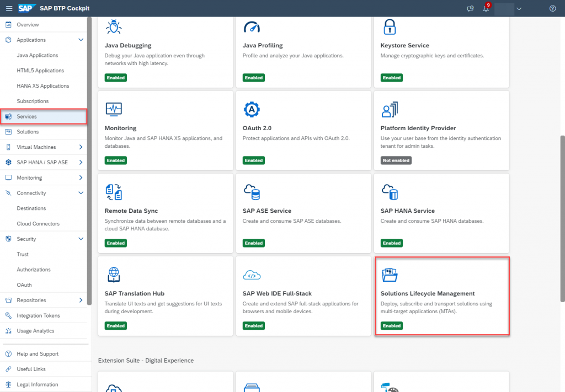Click the Platform Identity Provider person icon
The width and height of the screenshot is (565, 392).
point(390,109)
